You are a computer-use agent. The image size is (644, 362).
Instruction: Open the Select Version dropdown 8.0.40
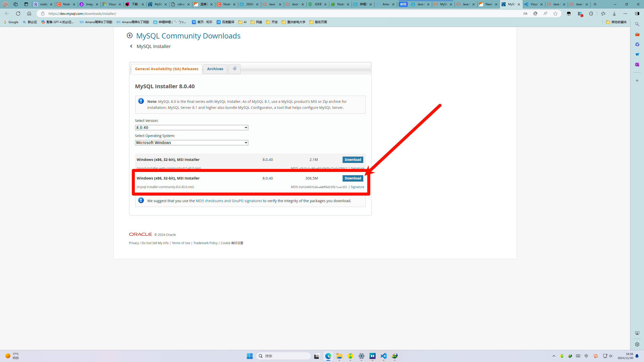coord(191,127)
